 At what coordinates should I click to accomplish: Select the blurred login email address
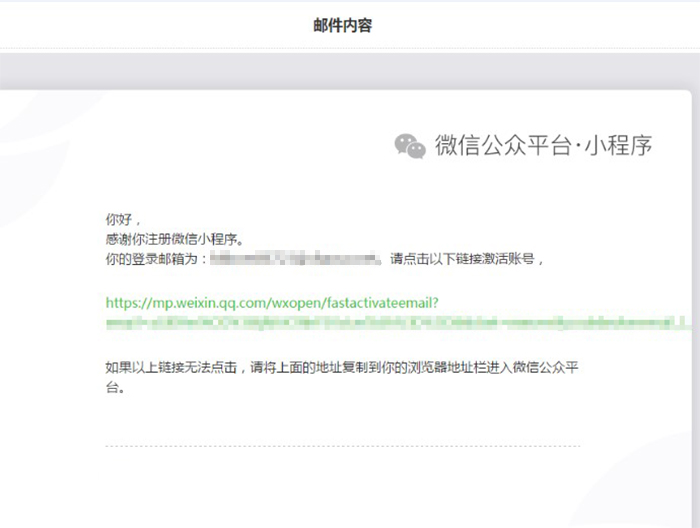295,259
